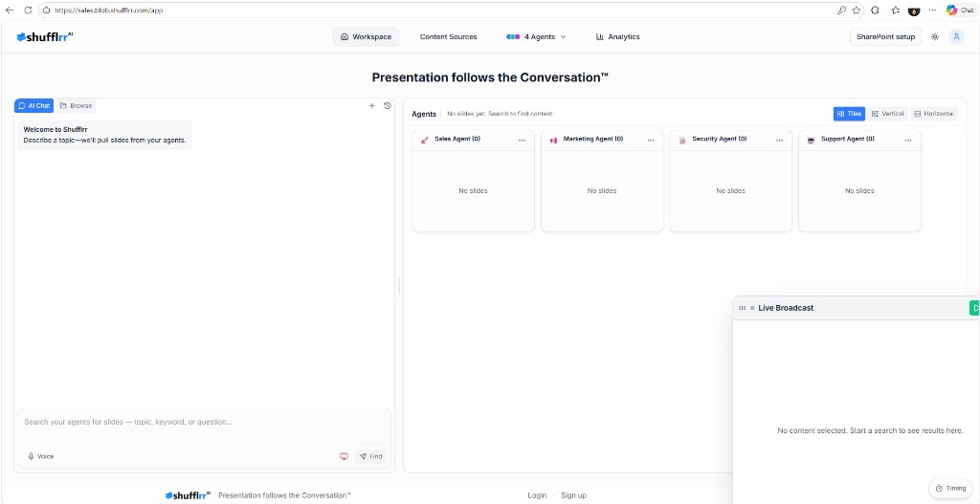The width and height of the screenshot is (980, 504).
Task: Click the Live Broadcast title
Action: [x=786, y=308]
